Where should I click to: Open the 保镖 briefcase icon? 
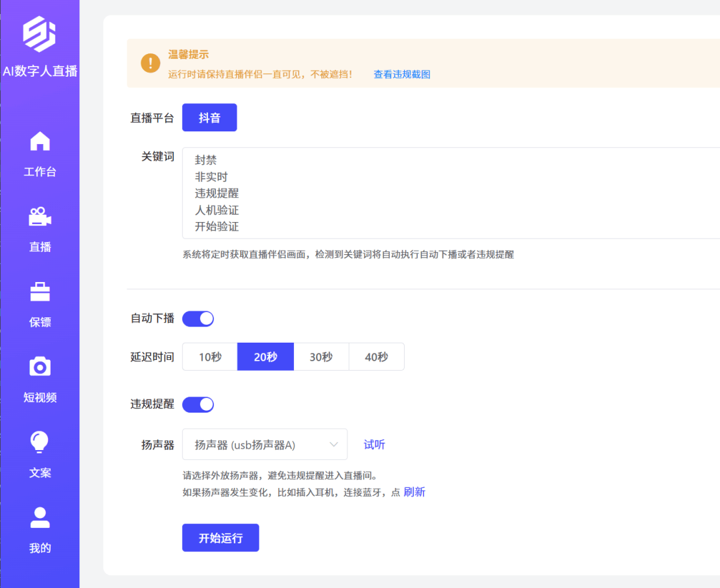coord(40,292)
